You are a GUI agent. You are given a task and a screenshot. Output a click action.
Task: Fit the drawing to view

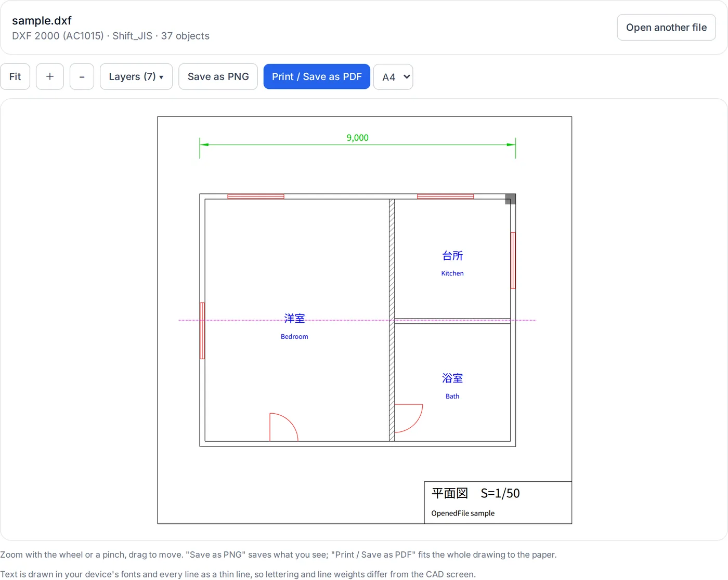point(15,76)
